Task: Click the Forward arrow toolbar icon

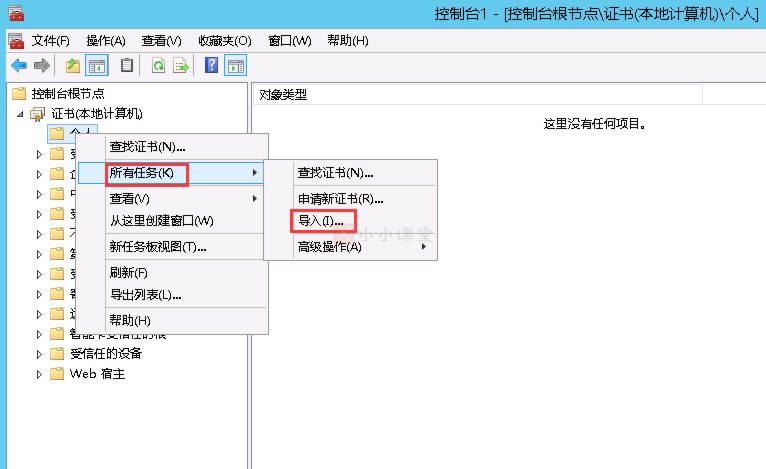Action: 42,65
